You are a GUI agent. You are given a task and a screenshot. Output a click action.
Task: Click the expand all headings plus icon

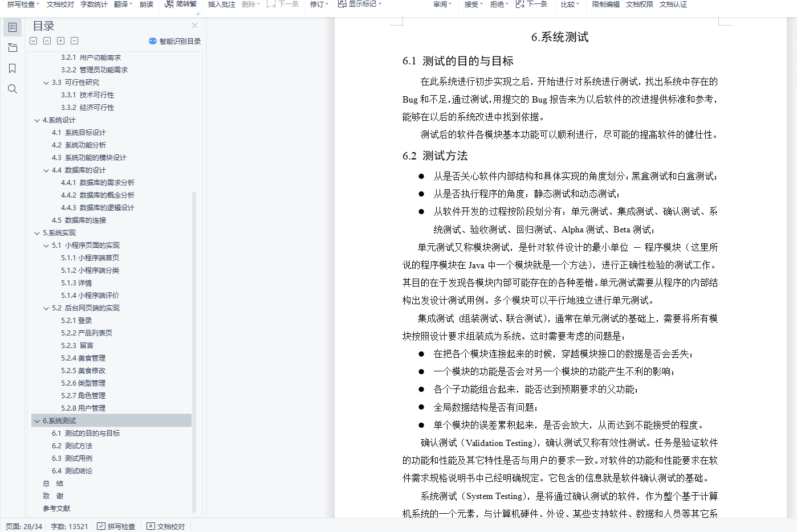(61, 41)
